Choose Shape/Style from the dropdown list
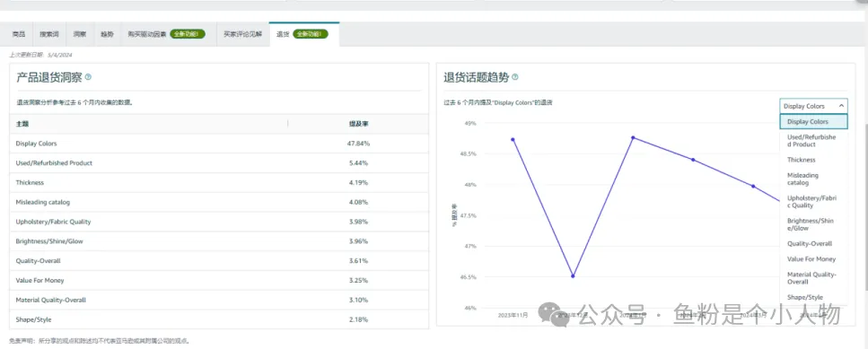868x349 pixels. tap(813, 297)
